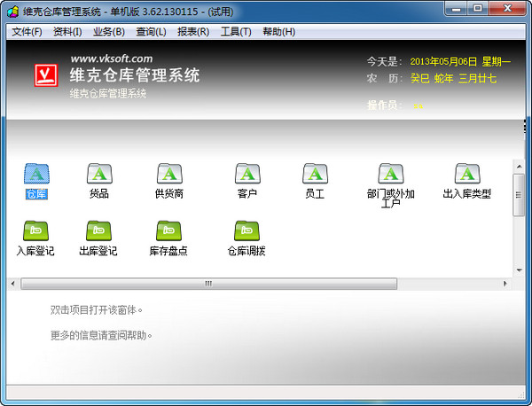Viewport: 532px width, 406px height.
Task: Click the vertical scrollbar up arrow
Action: pos(519,166)
